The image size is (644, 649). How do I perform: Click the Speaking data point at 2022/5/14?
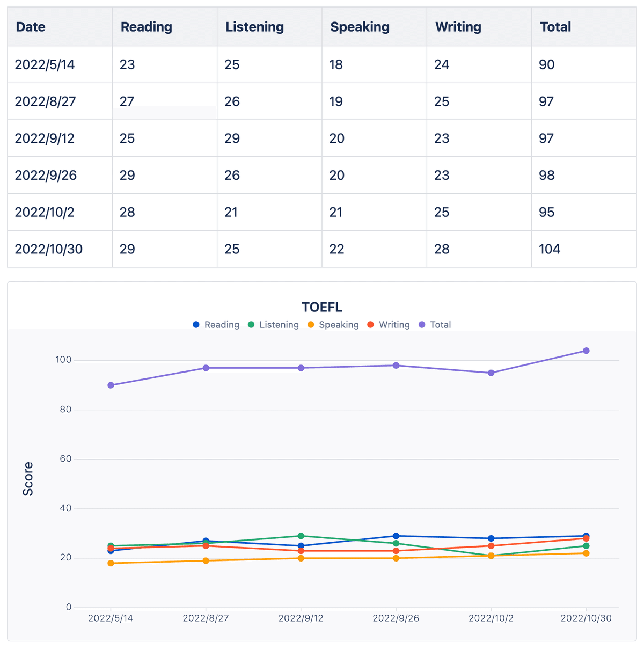point(111,563)
